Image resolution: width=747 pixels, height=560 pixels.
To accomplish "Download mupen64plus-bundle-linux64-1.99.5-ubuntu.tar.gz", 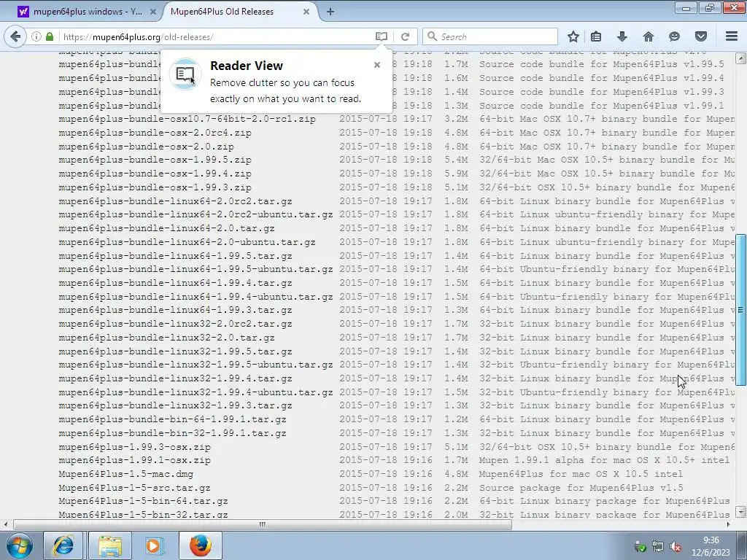I will click(x=196, y=270).
